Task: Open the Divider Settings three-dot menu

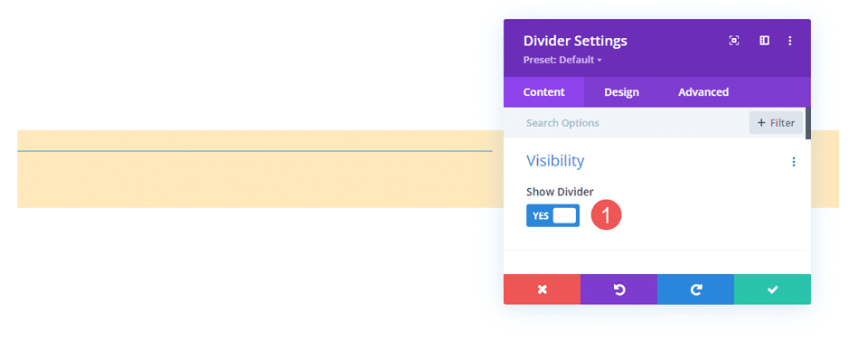Action: pyautogui.click(x=790, y=41)
